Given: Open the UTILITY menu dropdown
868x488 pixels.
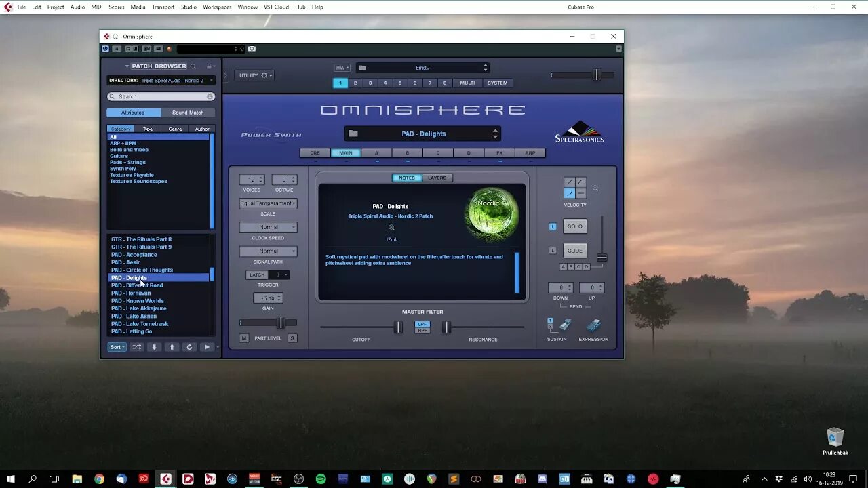Looking at the screenshot, I should tap(255, 75).
